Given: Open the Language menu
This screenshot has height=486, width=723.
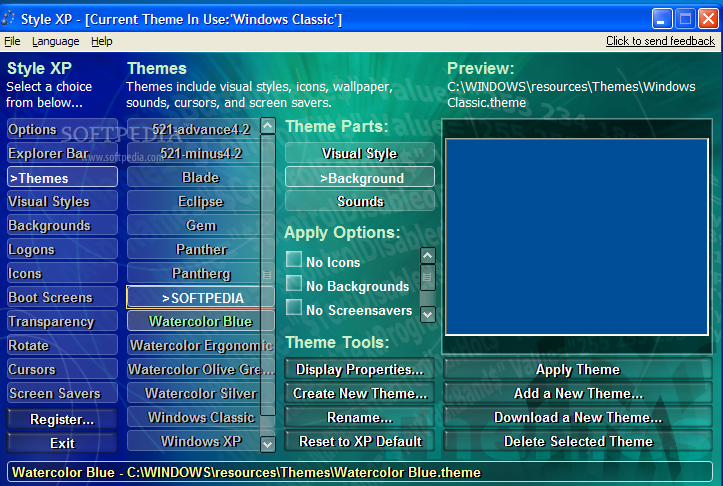Looking at the screenshot, I should [55, 41].
